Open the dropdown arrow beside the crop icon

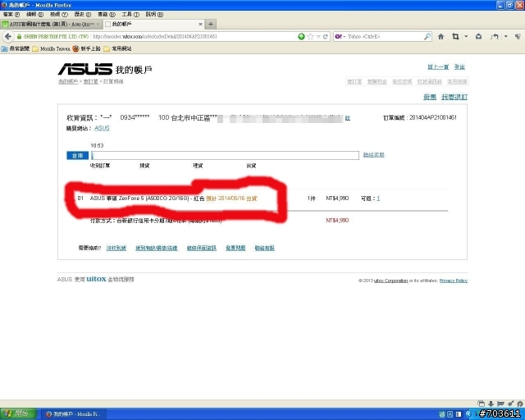(x=466, y=37)
